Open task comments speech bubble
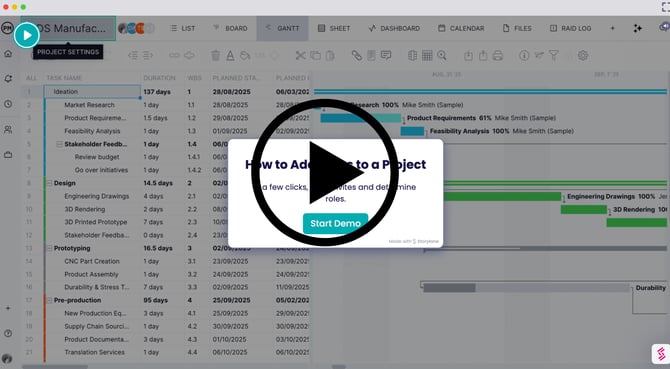The width and height of the screenshot is (670, 369). [x=386, y=56]
